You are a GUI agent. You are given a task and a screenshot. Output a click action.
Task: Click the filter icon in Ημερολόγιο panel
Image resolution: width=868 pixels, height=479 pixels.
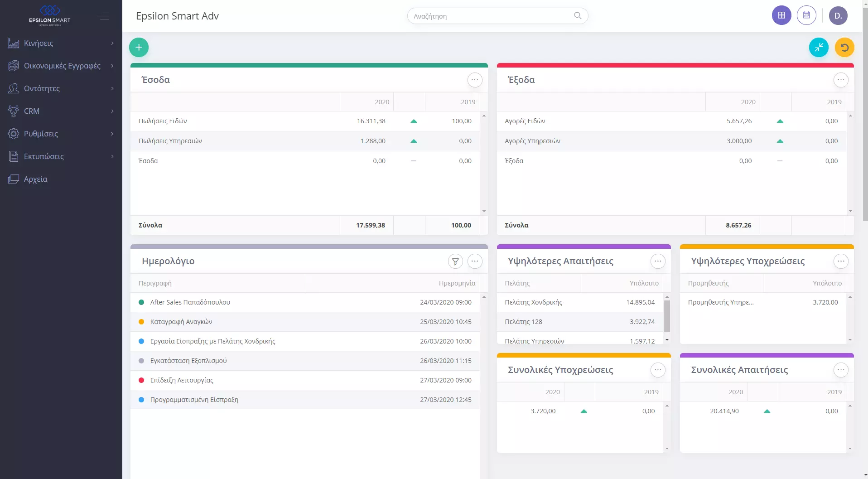tap(455, 261)
